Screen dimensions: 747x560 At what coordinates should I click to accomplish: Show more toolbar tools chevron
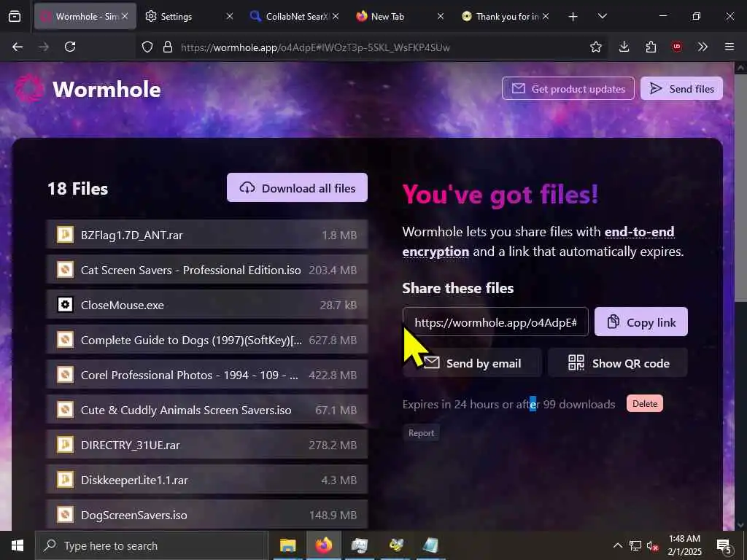coord(703,47)
